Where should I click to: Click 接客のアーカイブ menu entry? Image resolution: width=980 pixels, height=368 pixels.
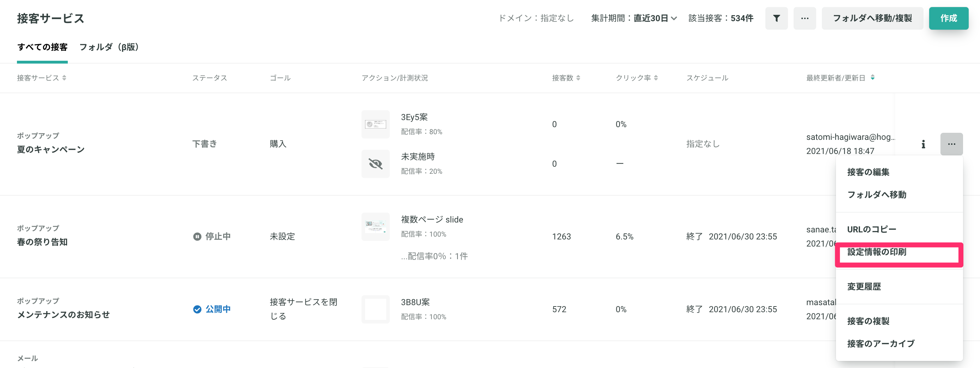pos(880,344)
